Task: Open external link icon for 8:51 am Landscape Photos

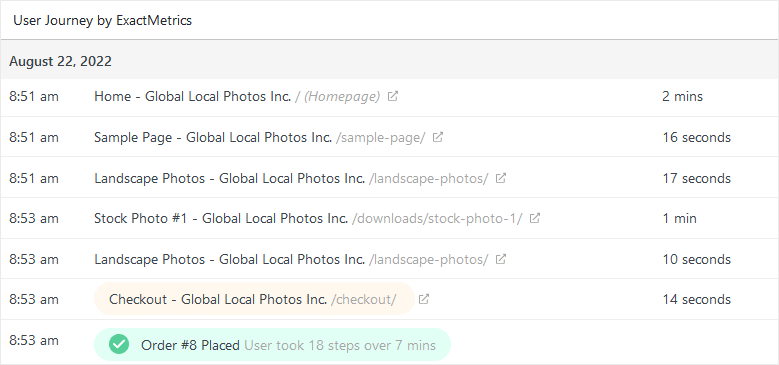Action: (x=501, y=178)
